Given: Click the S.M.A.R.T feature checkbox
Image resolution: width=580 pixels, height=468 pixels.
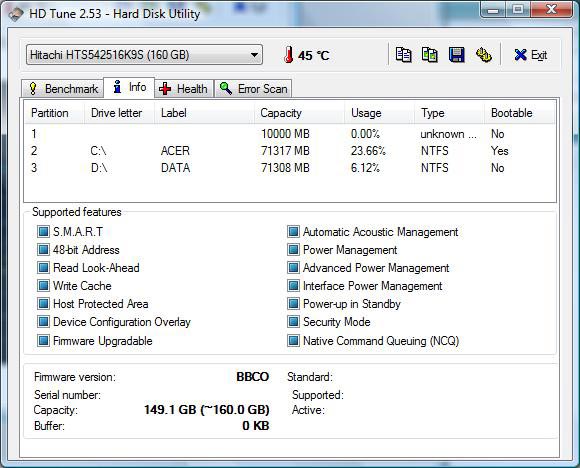Looking at the screenshot, I should 43,232.
